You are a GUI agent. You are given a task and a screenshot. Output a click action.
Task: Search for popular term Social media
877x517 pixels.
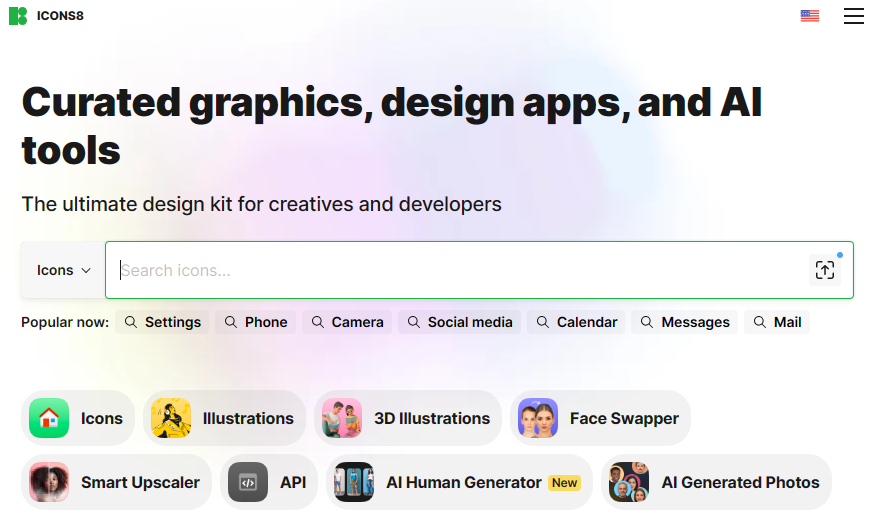[x=460, y=322]
